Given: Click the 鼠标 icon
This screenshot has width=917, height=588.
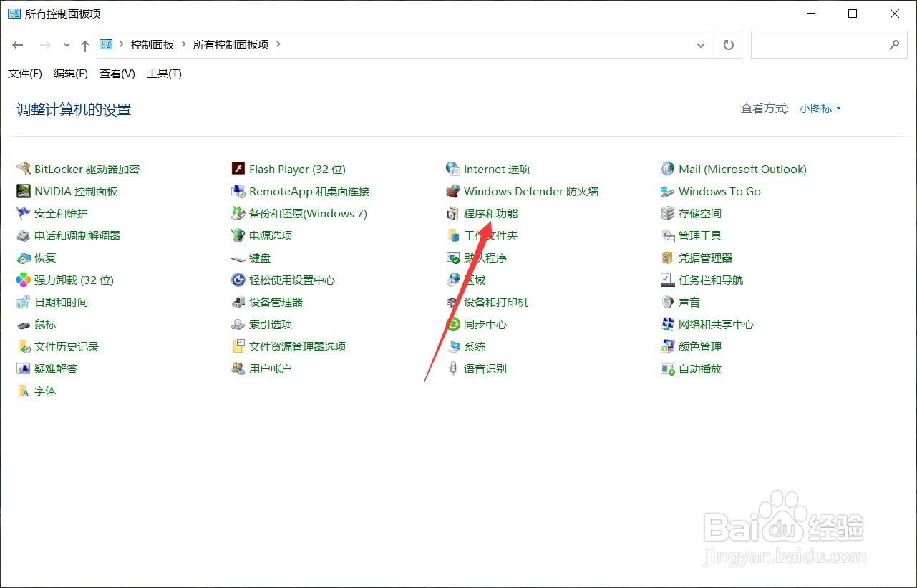Looking at the screenshot, I should point(24,324).
